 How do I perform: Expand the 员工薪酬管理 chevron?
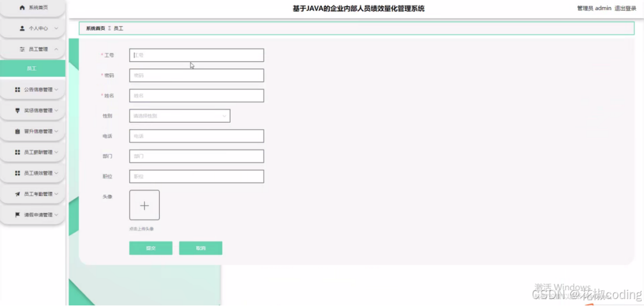coord(56,152)
